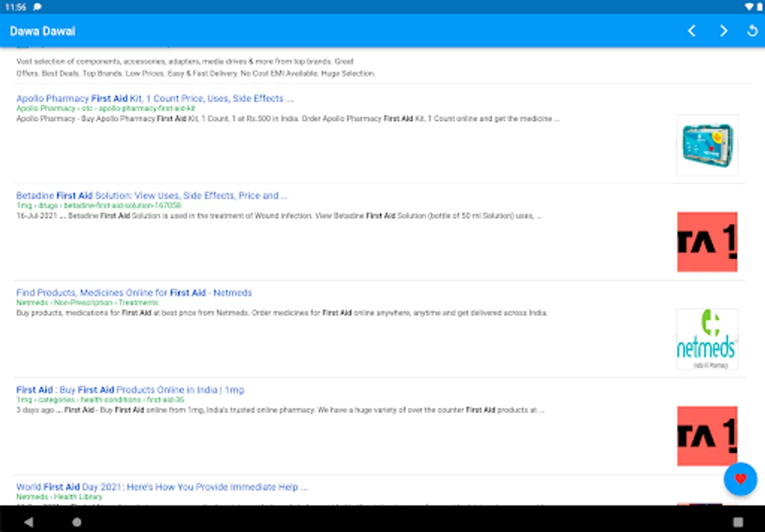The width and height of the screenshot is (765, 532).
Task: Reload the page with the refresh icon
Action: (x=753, y=31)
